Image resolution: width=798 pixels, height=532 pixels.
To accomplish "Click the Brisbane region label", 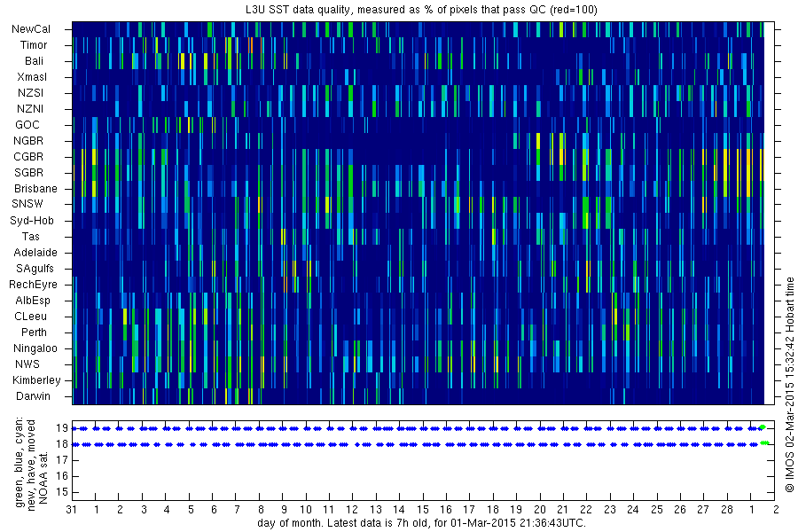I will pos(35,188).
